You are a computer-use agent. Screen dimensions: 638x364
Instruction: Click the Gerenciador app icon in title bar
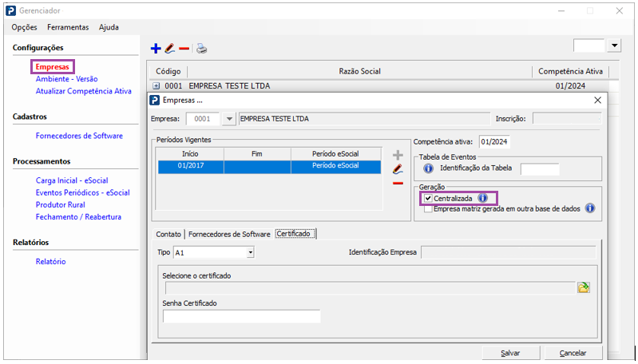coord(11,10)
